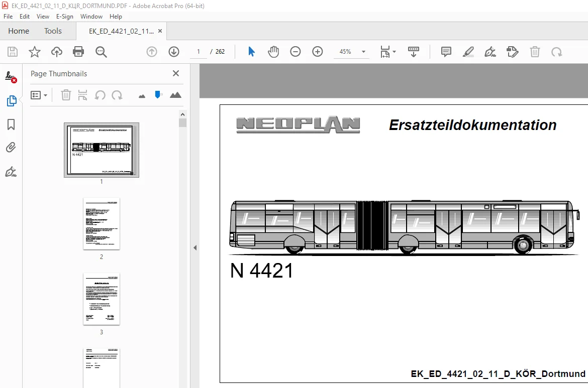Open the Help menu

pos(116,17)
